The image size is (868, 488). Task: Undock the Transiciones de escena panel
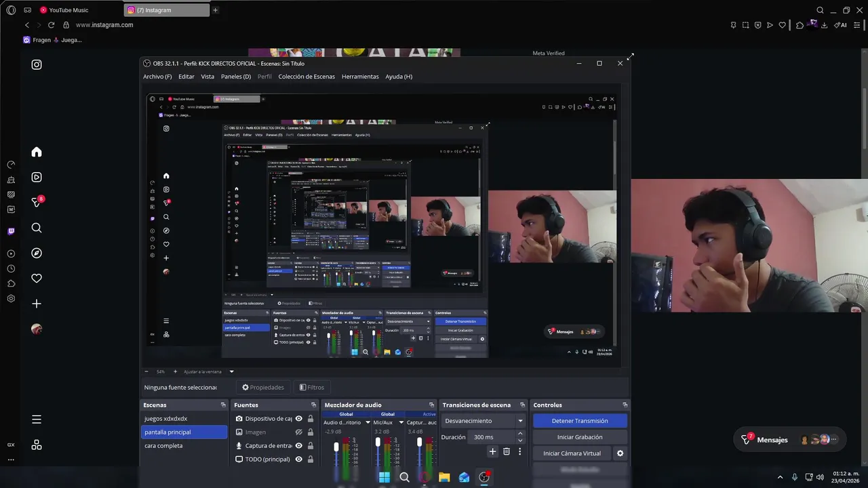[522, 405]
